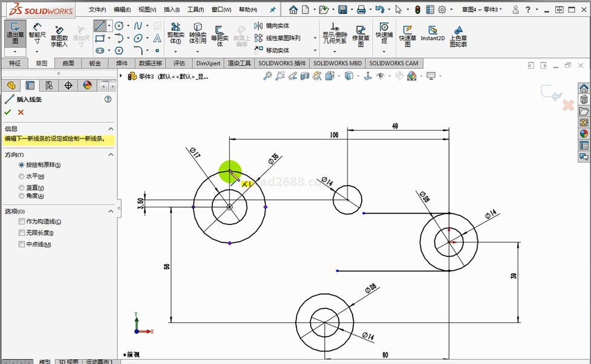Image resolution: width=591 pixels, height=364 pixels.
Task: Select the 转换实体引用 convert entities tool
Action: click(197, 34)
